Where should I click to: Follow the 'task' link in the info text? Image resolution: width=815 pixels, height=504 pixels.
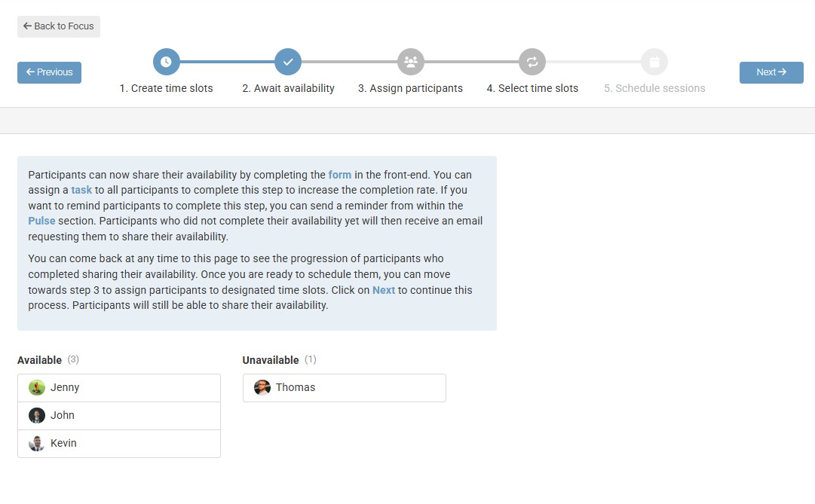pyautogui.click(x=81, y=191)
